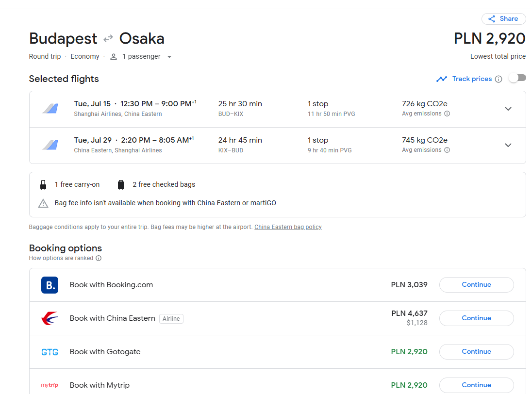Click 'Tue, Jul 15 · 12:30 PM – 9:00 PM' text

click(x=135, y=103)
